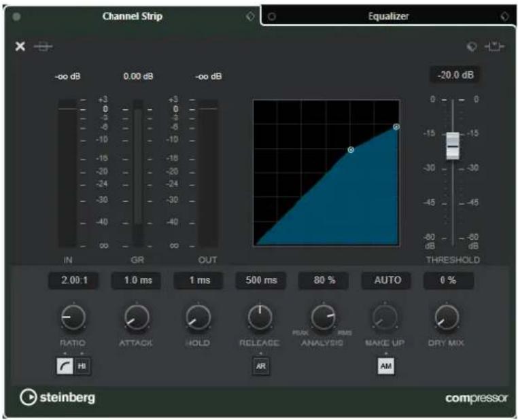The image size is (518, 420).
Task: Click the OUT level meter
Action: click(209, 173)
